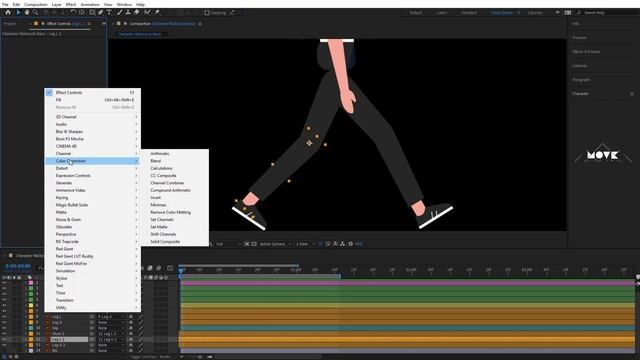Click the timeline current time display
640x360 pixels.
coord(18,266)
